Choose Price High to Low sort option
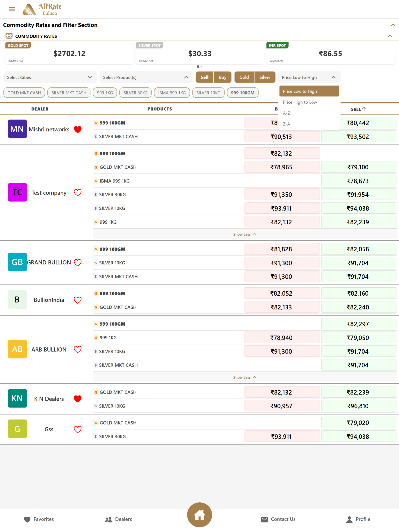 [x=309, y=102]
